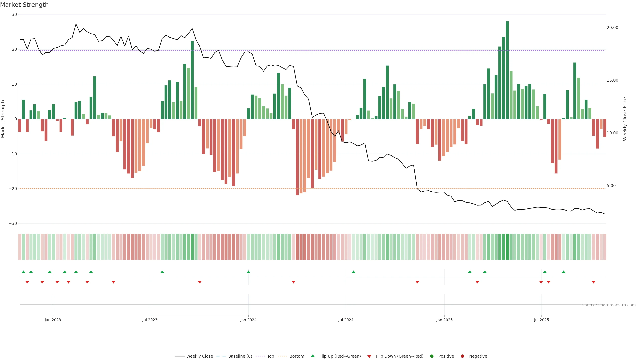Click the Jan 2025 x-axis label

pos(444,320)
